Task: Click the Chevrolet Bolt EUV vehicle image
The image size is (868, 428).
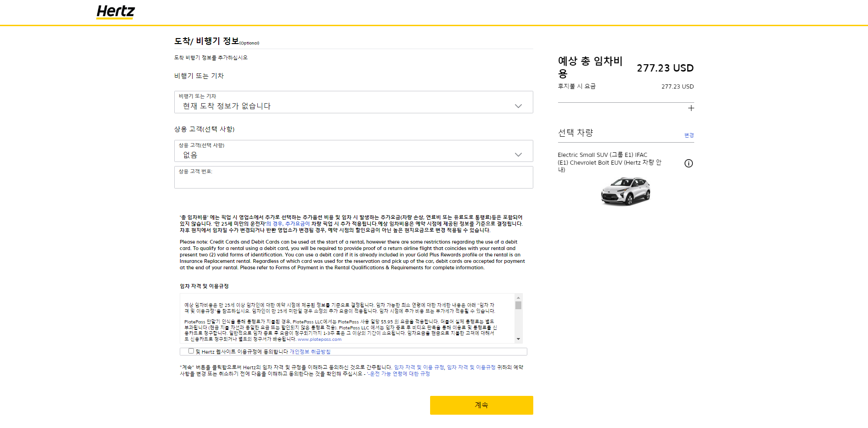Action: (x=625, y=191)
